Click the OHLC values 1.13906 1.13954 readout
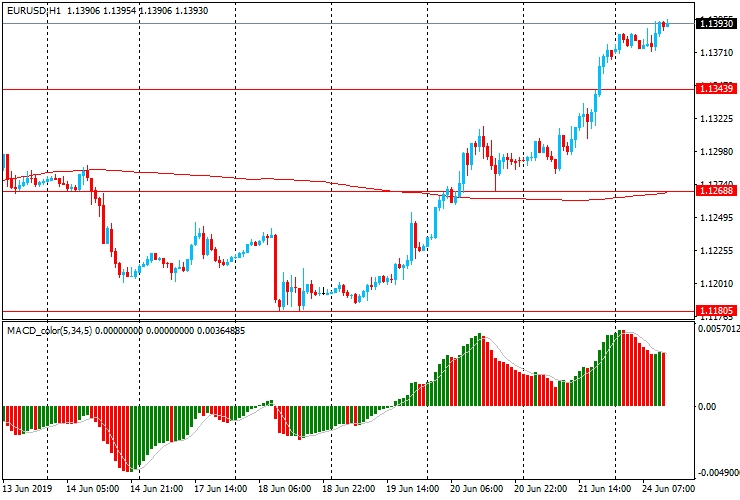This screenshot has height=500, width=740. click(x=101, y=10)
